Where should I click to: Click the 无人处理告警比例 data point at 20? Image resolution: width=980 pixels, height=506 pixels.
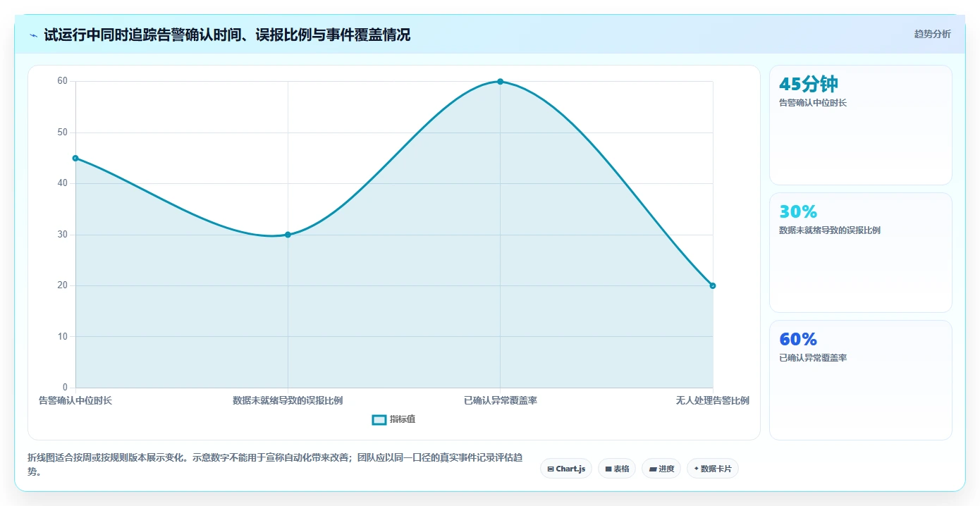[x=712, y=285]
